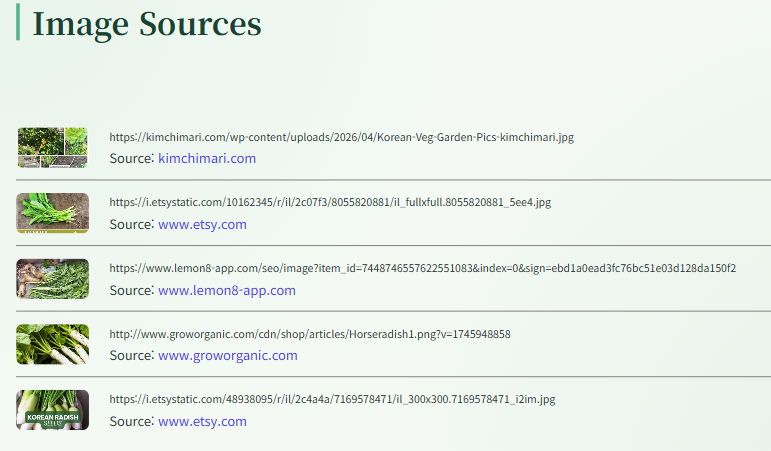The image size is (771, 451).
Task: Open the kimchimari.com source link
Action: pos(207,158)
